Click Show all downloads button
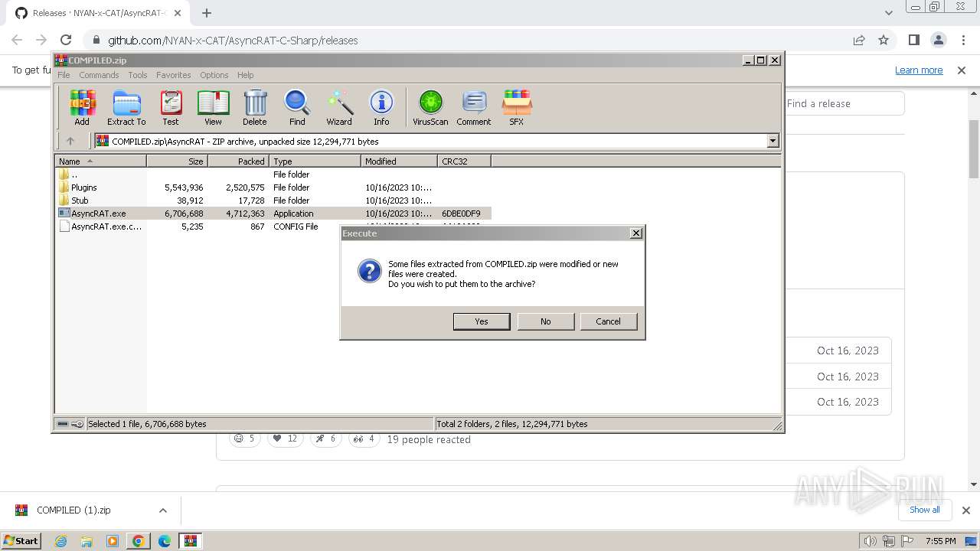This screenshot has width=980, height=551. (925, 510)
